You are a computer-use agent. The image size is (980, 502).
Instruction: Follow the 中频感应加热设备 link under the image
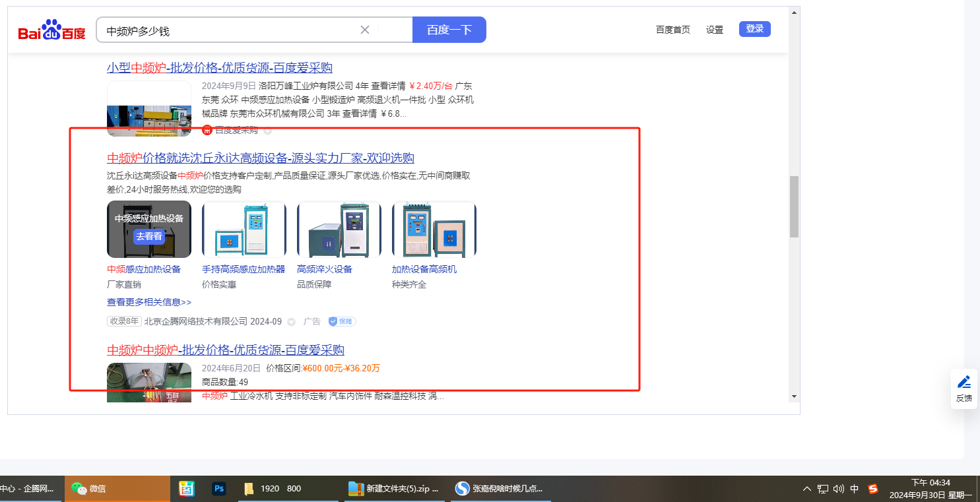click(x=144, y=269)
